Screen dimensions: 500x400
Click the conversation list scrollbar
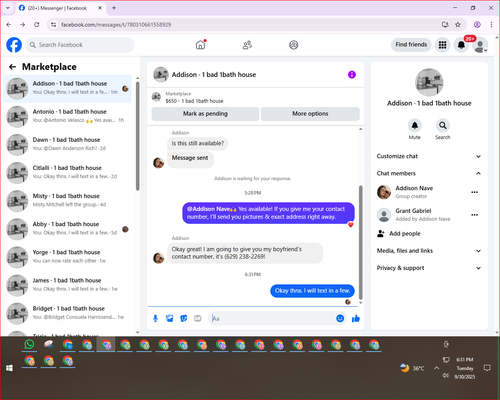tap(137, 137)
